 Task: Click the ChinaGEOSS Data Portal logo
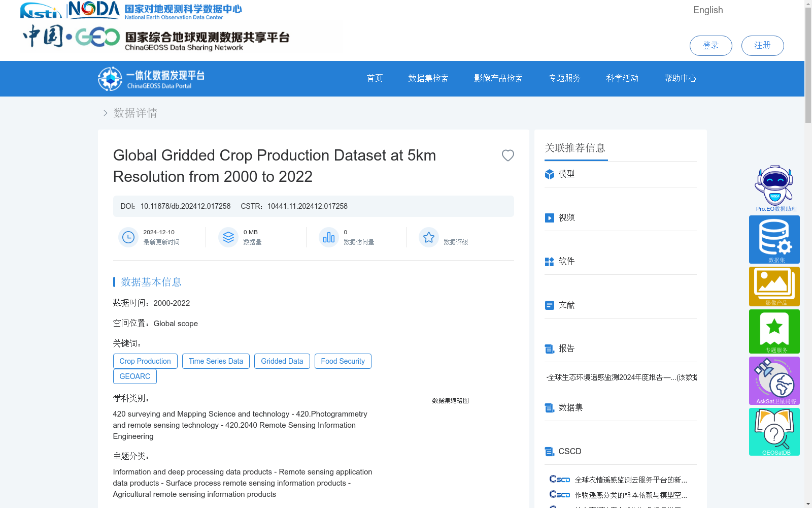pyautogui.click(x=151, y=79)
